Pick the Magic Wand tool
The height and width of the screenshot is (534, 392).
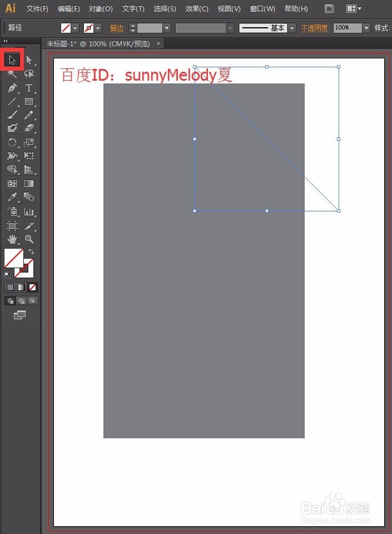click(x=12, y=74)
